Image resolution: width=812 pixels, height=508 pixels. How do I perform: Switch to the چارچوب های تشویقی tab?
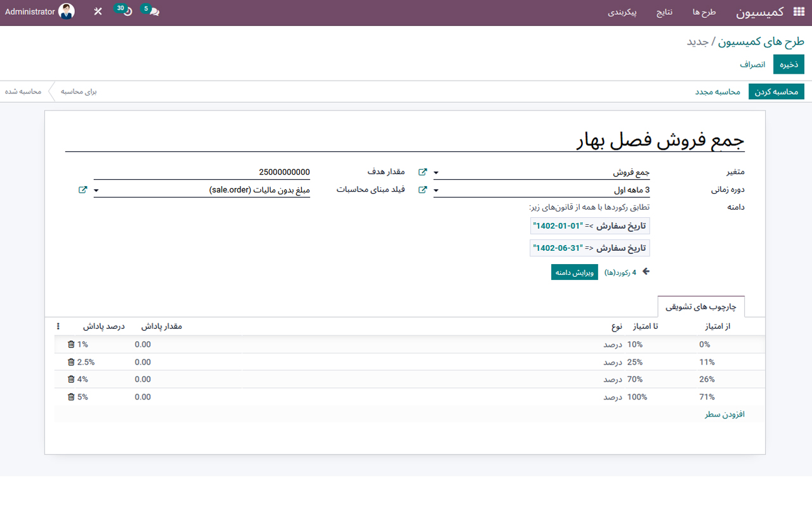click(x=700, y=306)
